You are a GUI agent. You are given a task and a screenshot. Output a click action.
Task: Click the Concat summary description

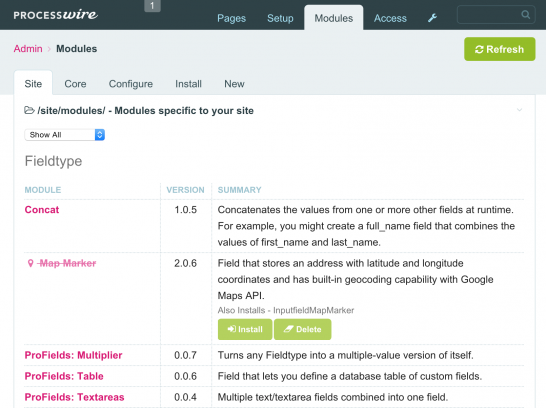coord(366,226)
